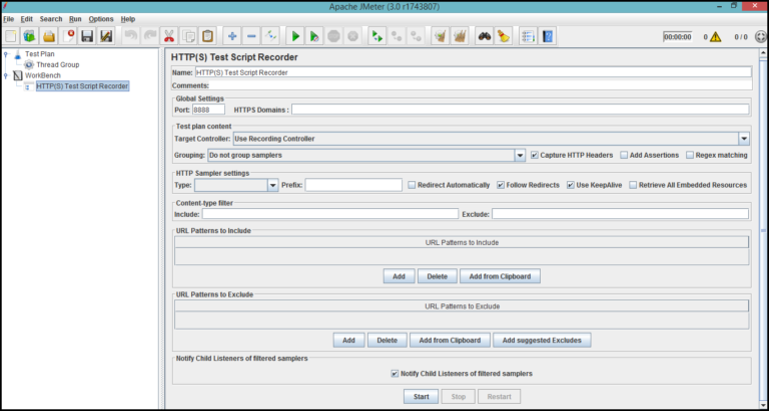Uncheck Capture HTTP Headers checkbox
The width and height of the screenshot is (769, 411).
coord(535,155)
